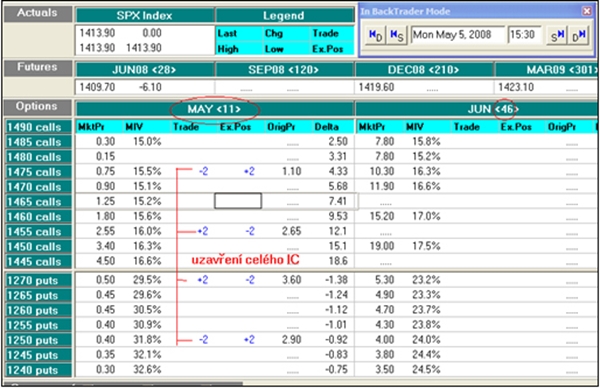This screenshot has height=388, width=600.
Task: Click the JUN MktPr column header
Action: pyautogui.click(x=372, y=127)
